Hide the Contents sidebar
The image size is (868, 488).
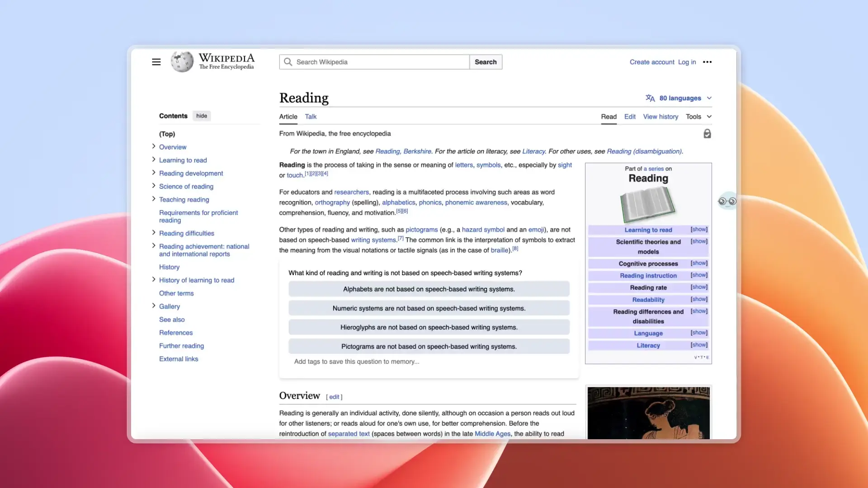tap(202, 116)
